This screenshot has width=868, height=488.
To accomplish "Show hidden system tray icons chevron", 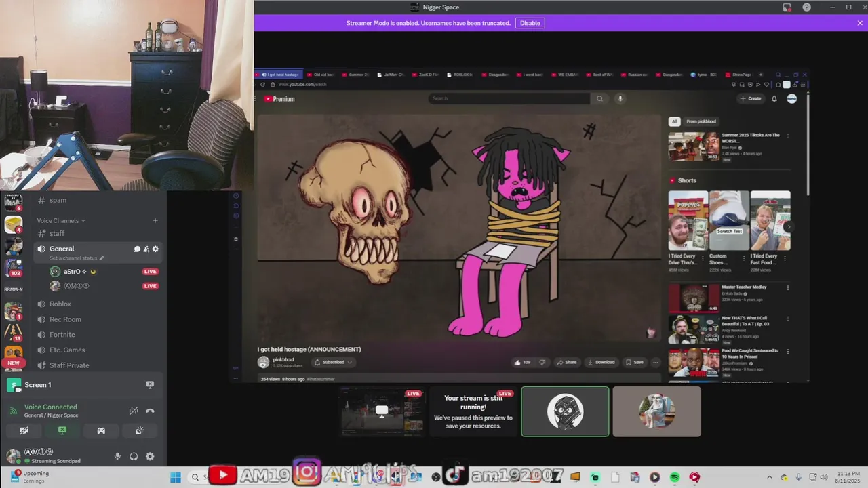I will [769, 477].
